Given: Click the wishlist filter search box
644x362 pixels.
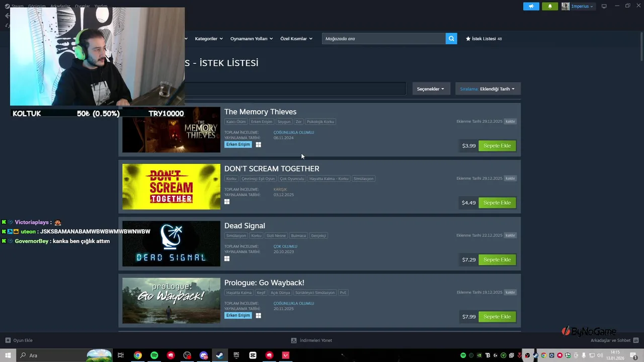Looking at the screenshot, I should pos(295,88).
